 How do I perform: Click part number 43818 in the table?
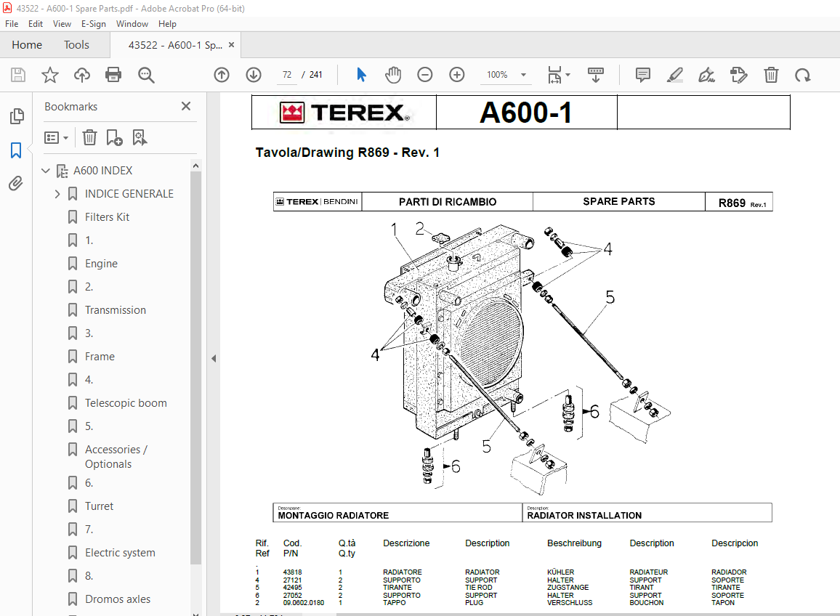click(x=293, y=572)
